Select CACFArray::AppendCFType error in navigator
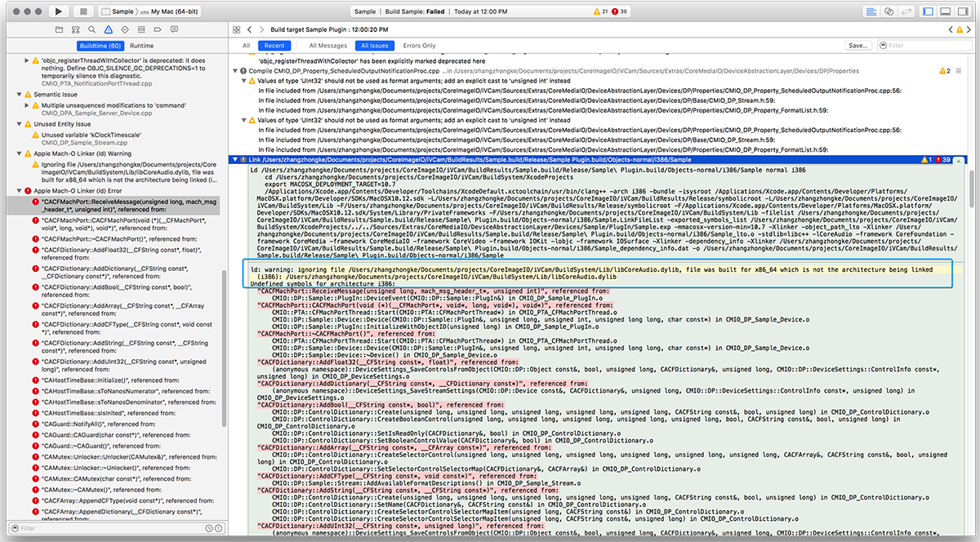Screen dimensions: 980x542 [124, 500]
